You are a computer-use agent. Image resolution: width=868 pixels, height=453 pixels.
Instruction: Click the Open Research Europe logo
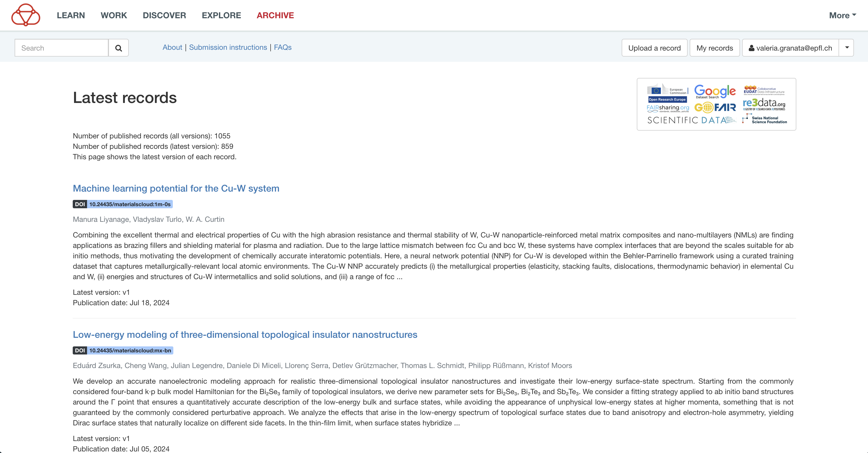667,93
